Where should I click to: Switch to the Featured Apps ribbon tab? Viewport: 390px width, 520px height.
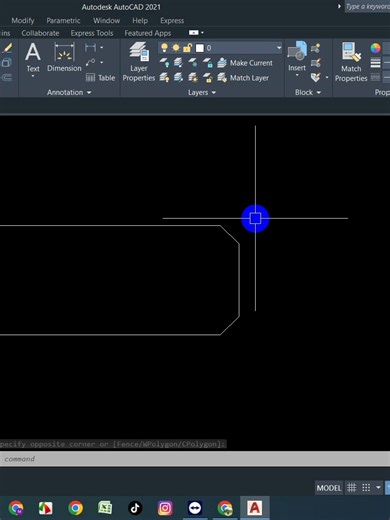[148, 33]
